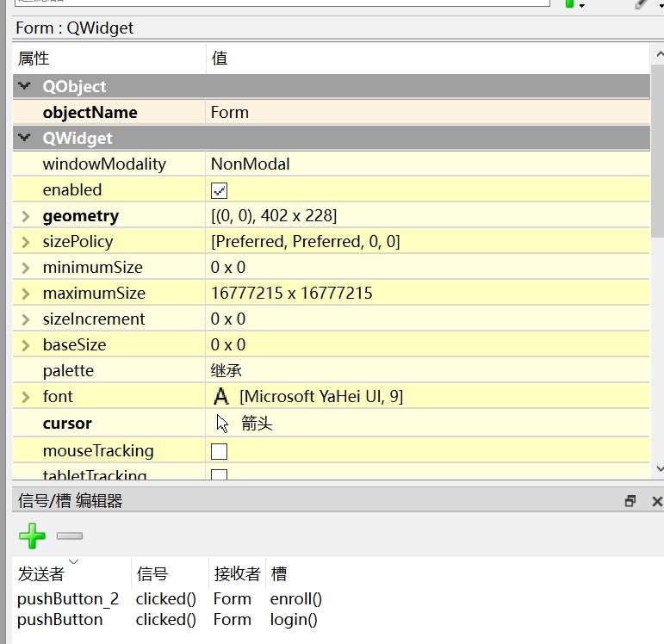Toggle the enabled checkbox
Screen dimensions: 664x644
219,190
